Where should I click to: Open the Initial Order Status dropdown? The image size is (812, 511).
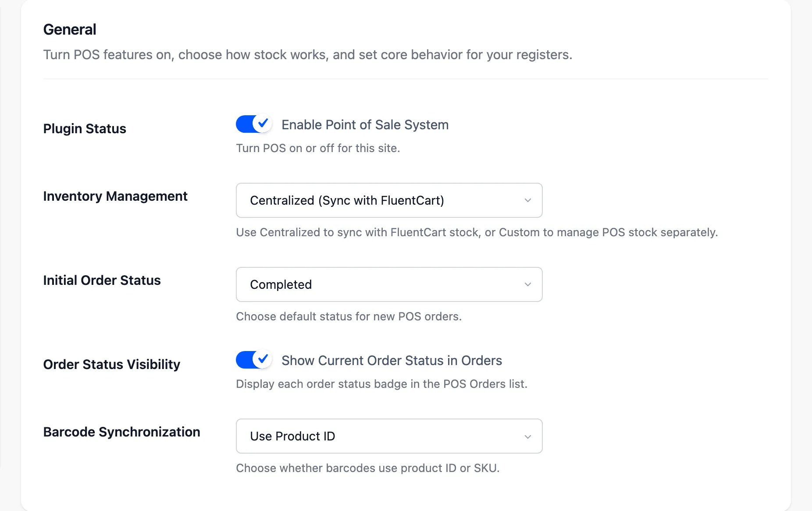pos(389,284)
